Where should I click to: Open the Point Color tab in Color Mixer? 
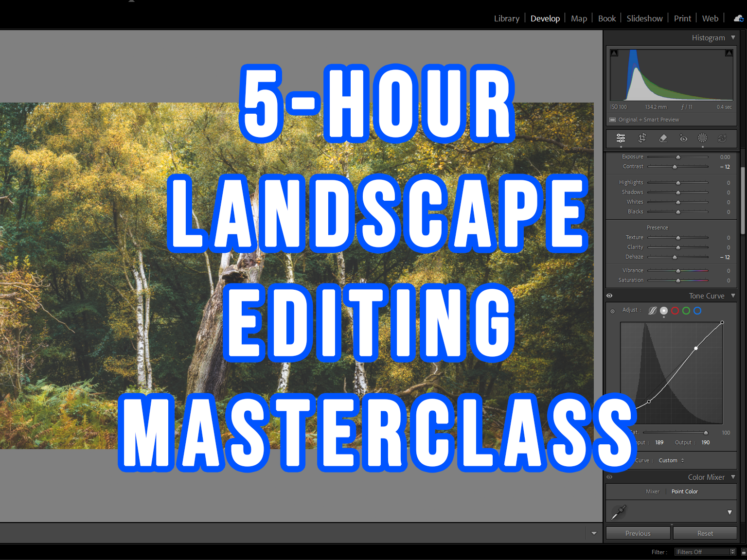(684, 491)
